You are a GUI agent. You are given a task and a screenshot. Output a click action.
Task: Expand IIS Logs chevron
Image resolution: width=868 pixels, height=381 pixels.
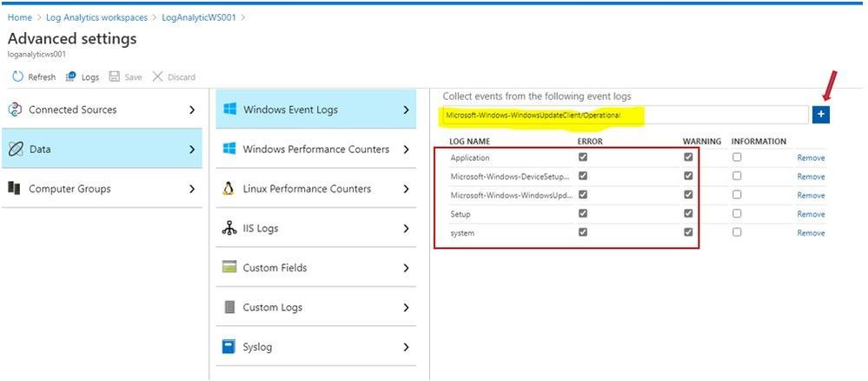[407, 229]
